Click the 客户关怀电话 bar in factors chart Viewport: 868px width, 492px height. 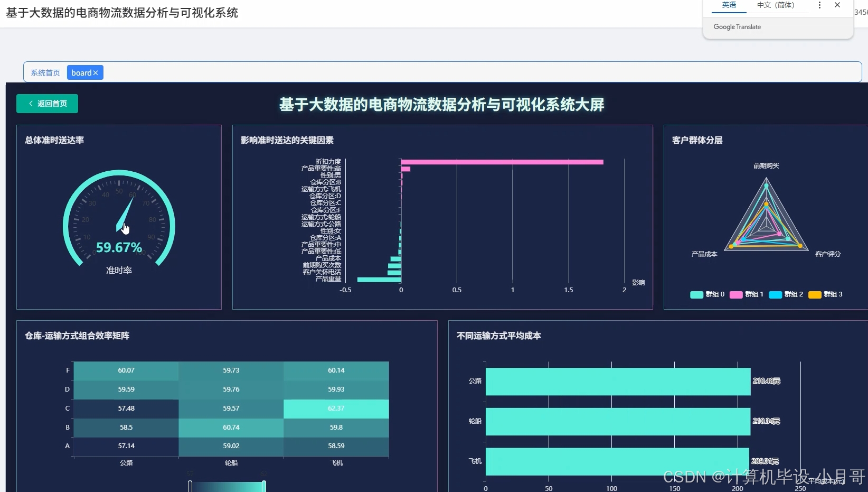[394, 272]
